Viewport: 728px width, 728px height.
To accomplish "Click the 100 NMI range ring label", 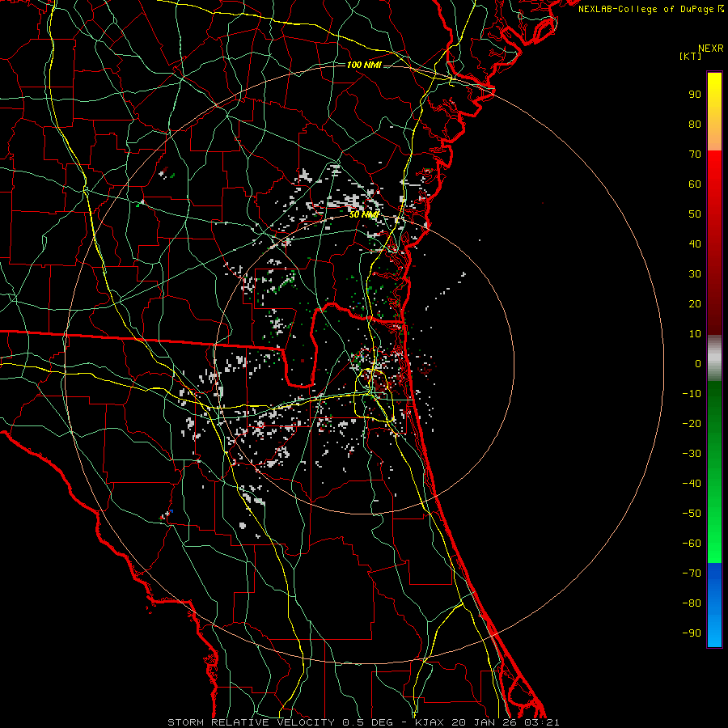I will 364,65.
